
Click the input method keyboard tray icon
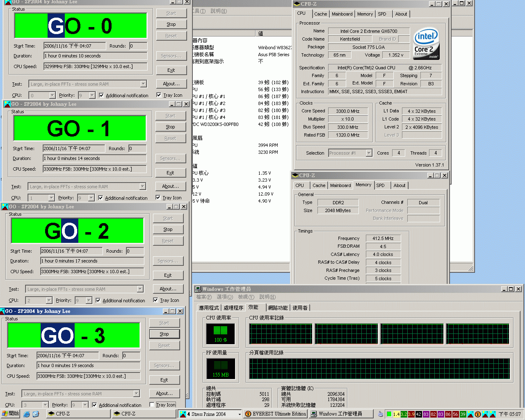click(381, 414)
